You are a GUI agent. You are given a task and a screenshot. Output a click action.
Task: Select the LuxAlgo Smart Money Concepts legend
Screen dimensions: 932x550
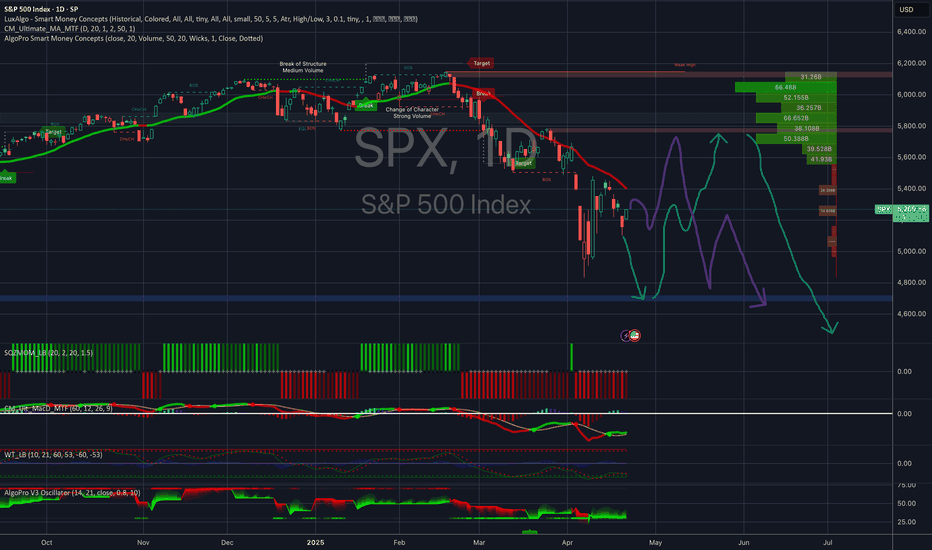210,19
